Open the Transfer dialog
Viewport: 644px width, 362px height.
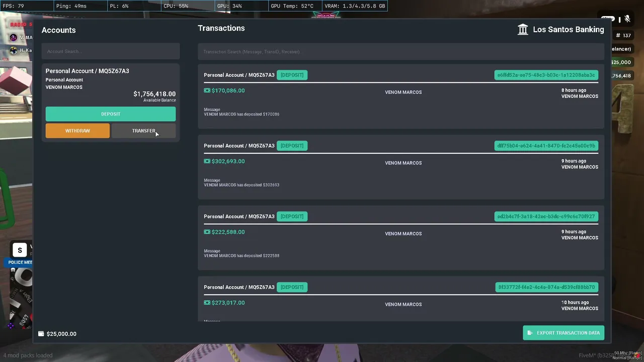pyautogui.click(x=143, y=131)
